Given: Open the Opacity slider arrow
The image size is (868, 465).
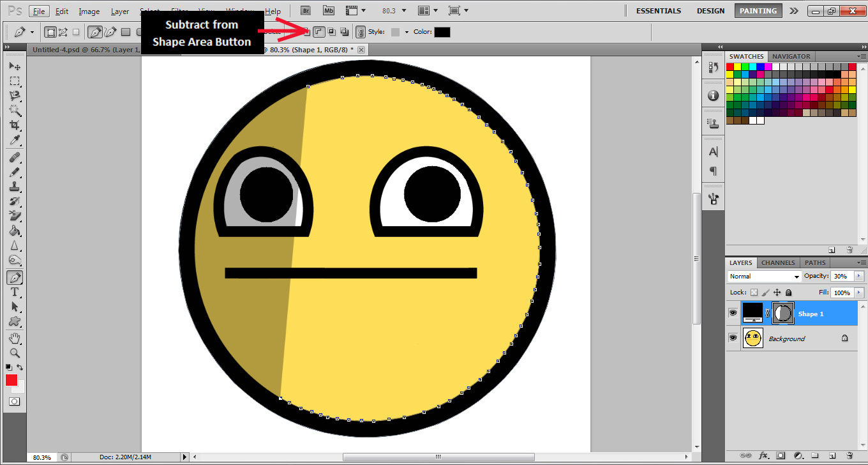Looking at the screenshot, I should pyautogui.click(x=859, y=277).
